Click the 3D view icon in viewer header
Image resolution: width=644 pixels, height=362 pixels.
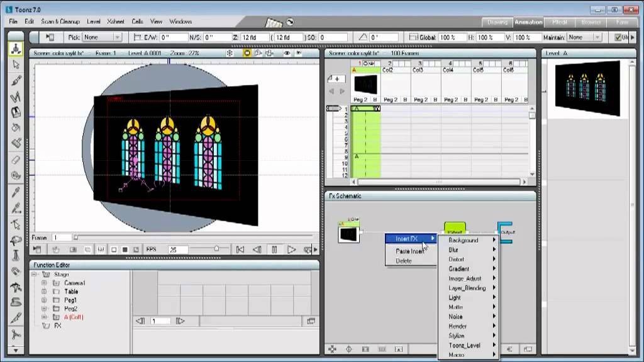pyautogui.click(x=258, y=53)
